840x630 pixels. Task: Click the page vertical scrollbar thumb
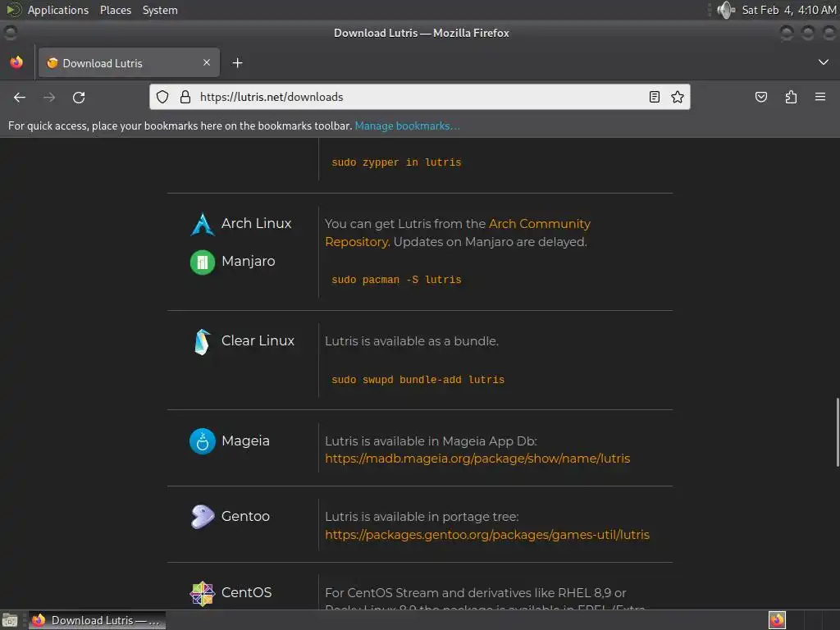pyautogui.click(x=838, y=432)
